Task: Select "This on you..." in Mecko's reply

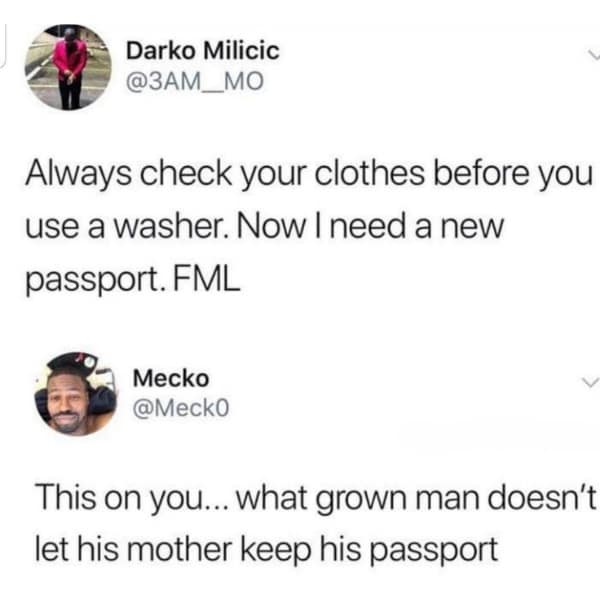Action: pyautogui.click(x=132, y=500)
